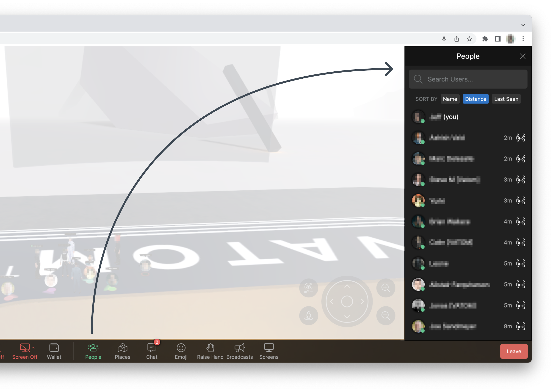
Task: Move forward with joystick up arrow
Action: coord(347,287)
